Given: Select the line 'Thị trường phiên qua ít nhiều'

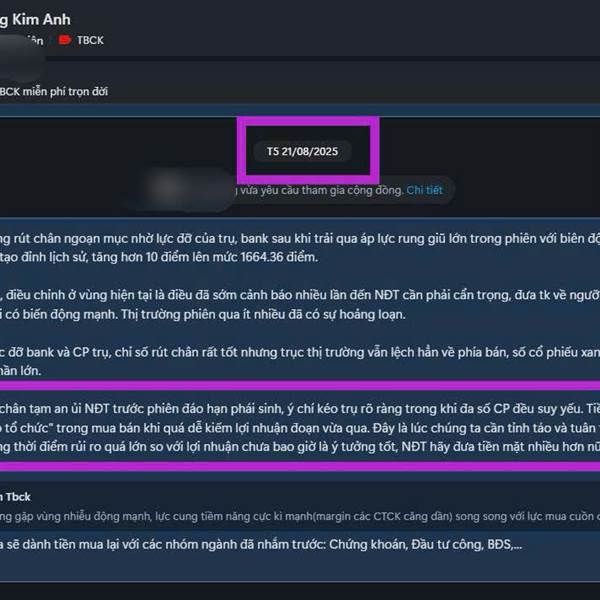Looking at the screenshot, I should (203, 315).
